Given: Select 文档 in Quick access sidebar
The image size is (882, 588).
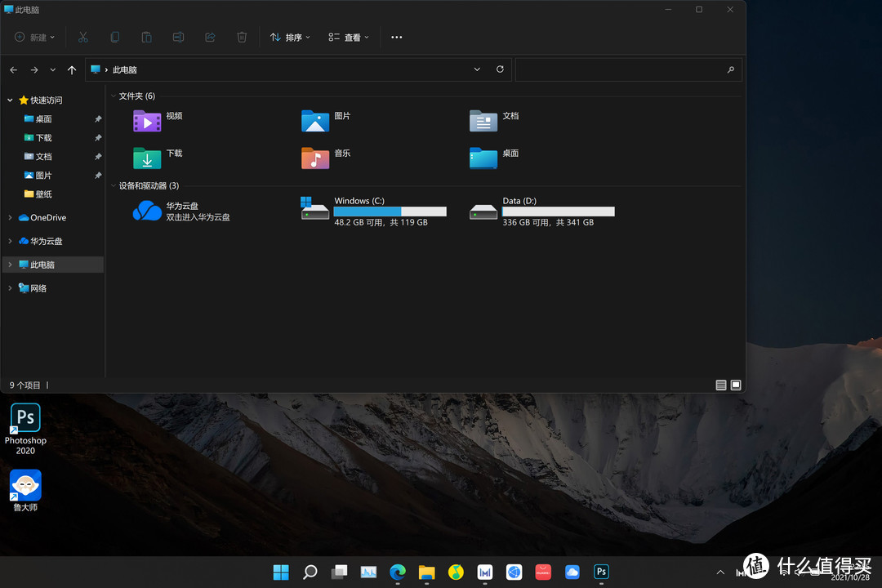Looking at the screenshot, I should pyautogui.click(x=43, y=157).
